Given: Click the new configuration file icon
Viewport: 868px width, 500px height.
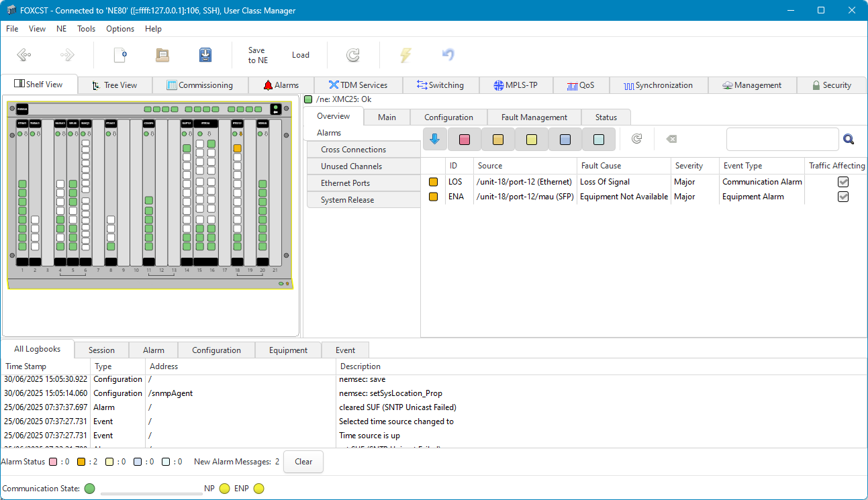Looking at the screenshot, I should (x=120, y=55).
